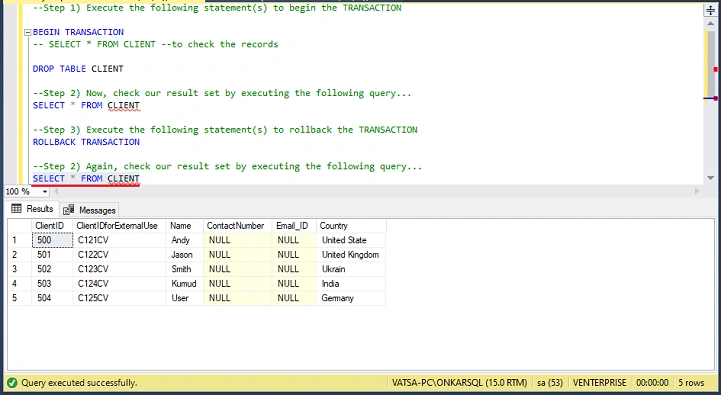Click the ROLLBACK TRANSACTION statement

[x=86, y=142]
